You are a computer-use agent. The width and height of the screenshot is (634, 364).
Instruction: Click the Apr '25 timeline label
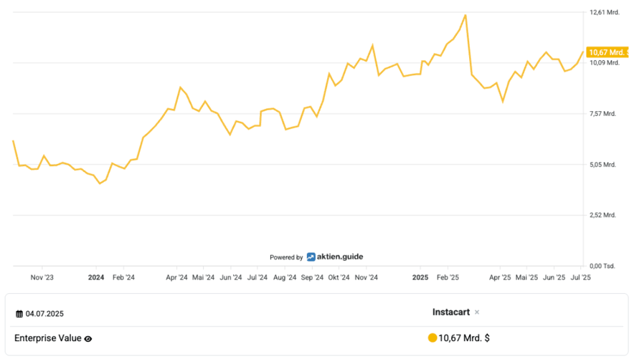500,277
